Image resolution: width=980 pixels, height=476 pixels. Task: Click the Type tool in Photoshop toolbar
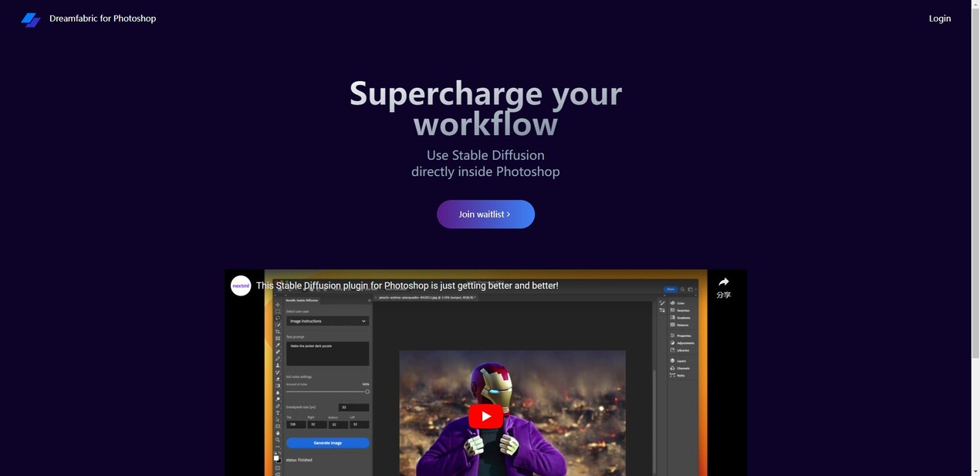[x=278, y=413]
